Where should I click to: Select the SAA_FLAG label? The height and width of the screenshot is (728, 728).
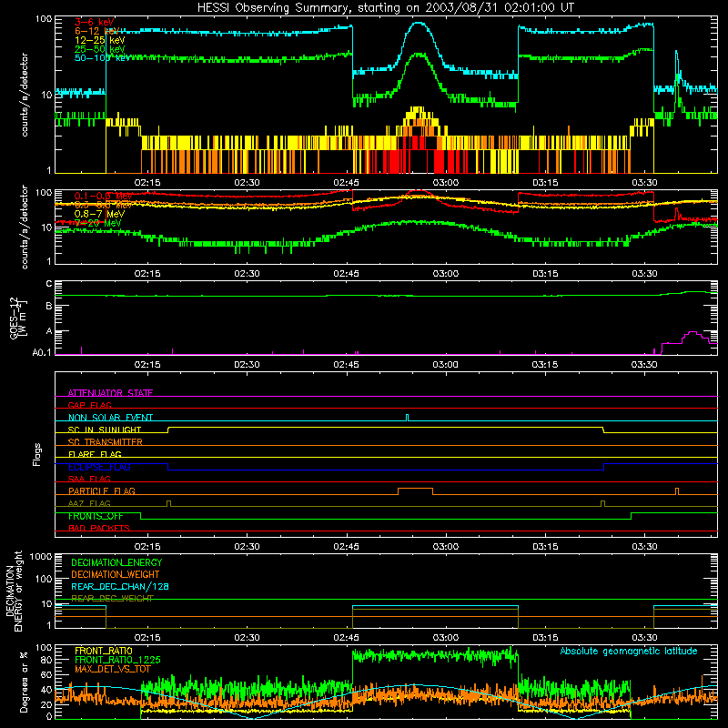[89, 479]
